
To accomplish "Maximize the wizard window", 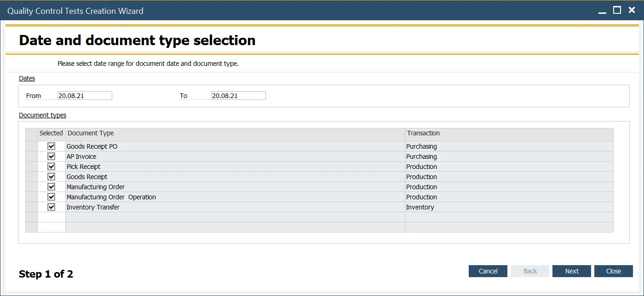I will [617, 11].
